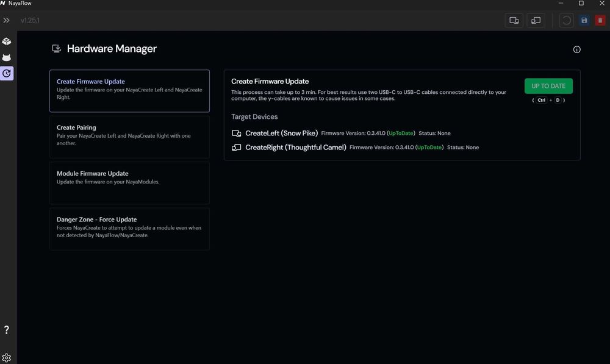Click the red delete trash icon

[x=600, y=20]
